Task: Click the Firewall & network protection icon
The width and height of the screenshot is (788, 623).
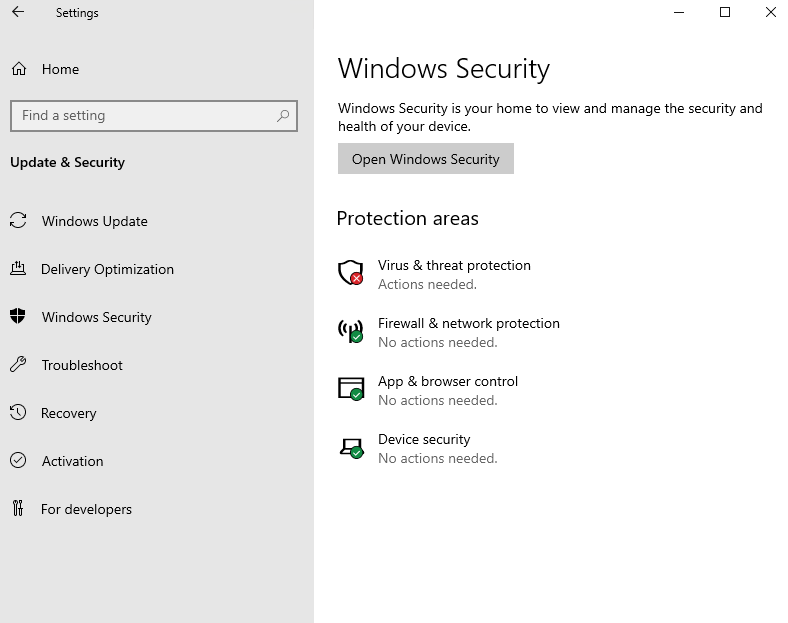Action: tap(350, 330)
